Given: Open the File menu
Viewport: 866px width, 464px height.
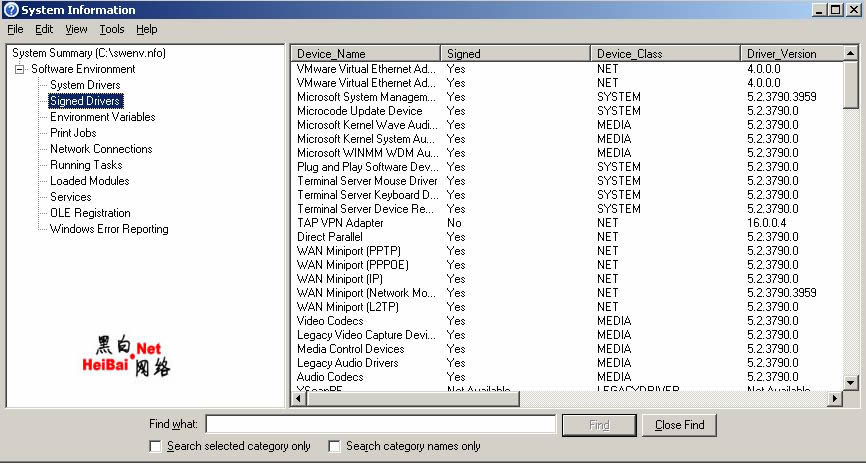Looking at the screenshot, I should 15,30.
